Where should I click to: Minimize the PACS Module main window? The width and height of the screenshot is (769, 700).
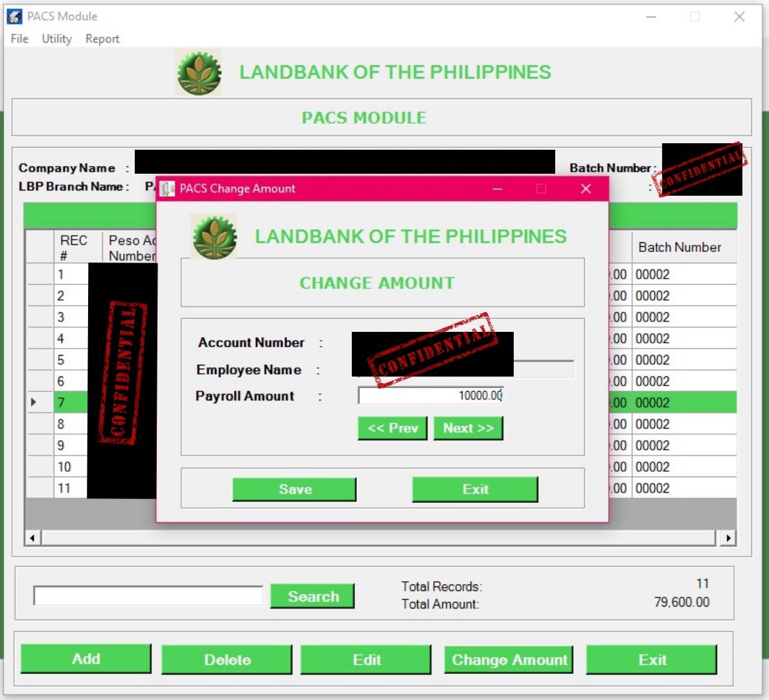(651, 17)
